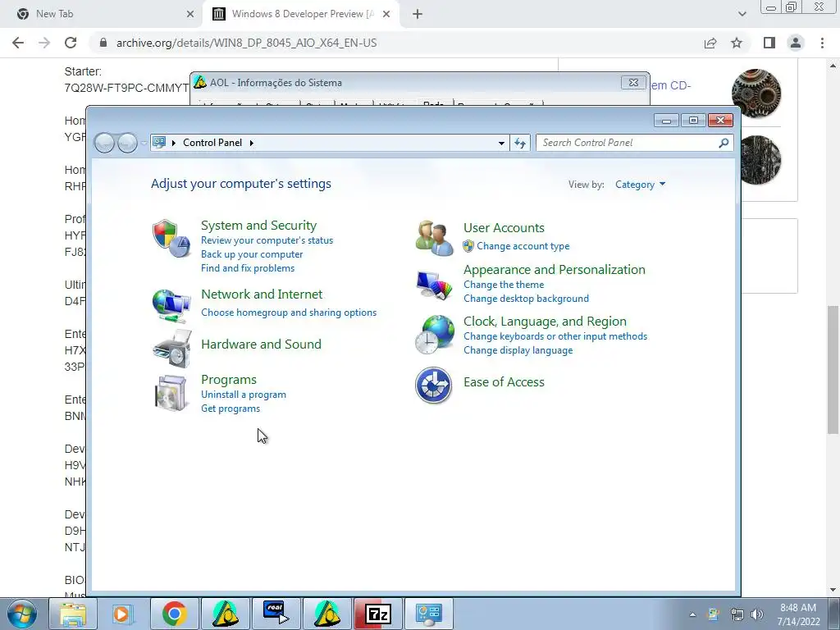Open Ease of Access icon
Viewport: 840px width, 630px height.
click(x=433, y=385)
